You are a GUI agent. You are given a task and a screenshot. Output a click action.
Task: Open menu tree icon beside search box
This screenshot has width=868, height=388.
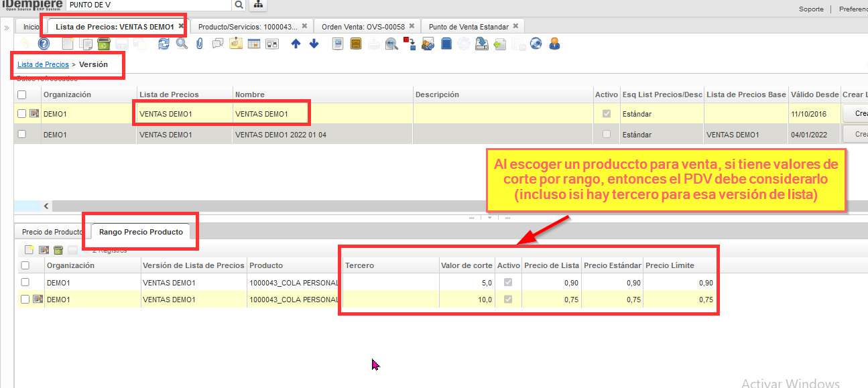click(x=257, y=5)
